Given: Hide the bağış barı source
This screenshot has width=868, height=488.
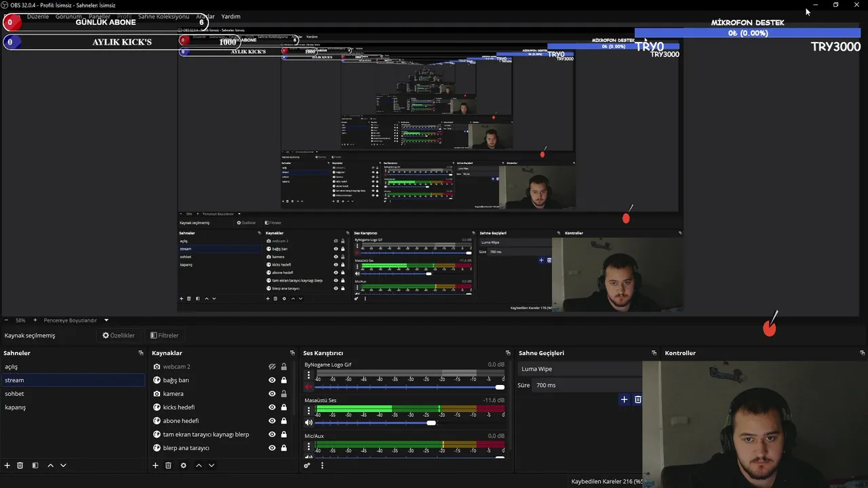Looking at the screenshot, I should pos(272,380).
